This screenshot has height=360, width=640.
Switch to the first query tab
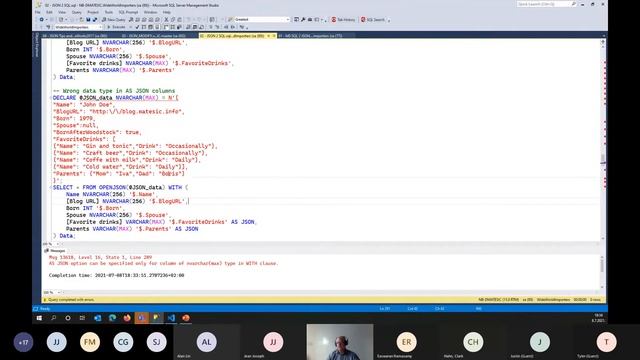tap(75, 36)
